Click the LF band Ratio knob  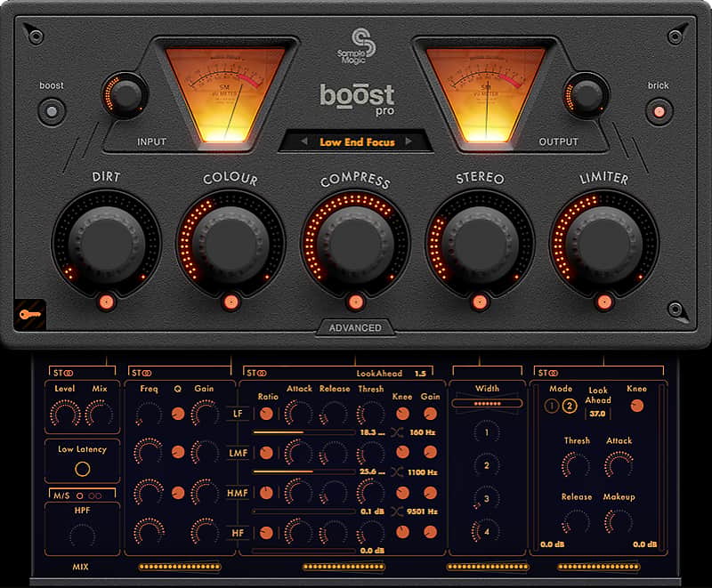pos(266,414)
